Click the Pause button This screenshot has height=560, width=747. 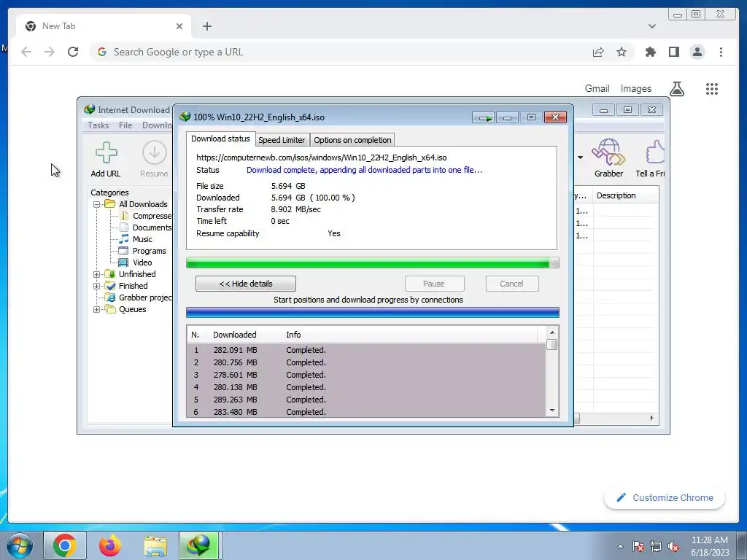coord(434,284)
